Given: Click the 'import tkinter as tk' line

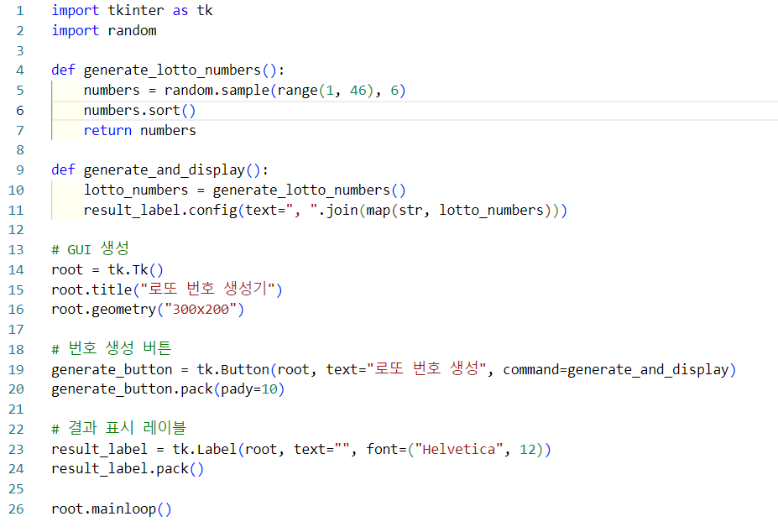Looking at the screenshot, I should pos(132,10).
